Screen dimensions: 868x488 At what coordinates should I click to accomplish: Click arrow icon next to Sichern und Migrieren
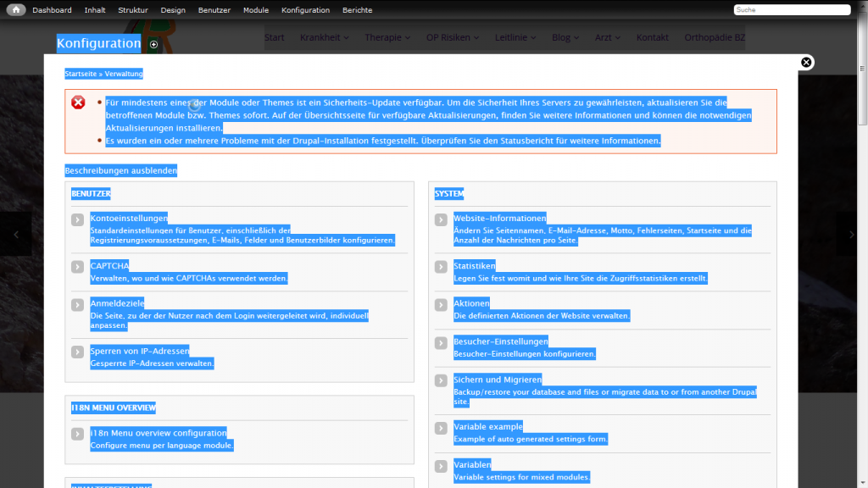pos(441,381)
